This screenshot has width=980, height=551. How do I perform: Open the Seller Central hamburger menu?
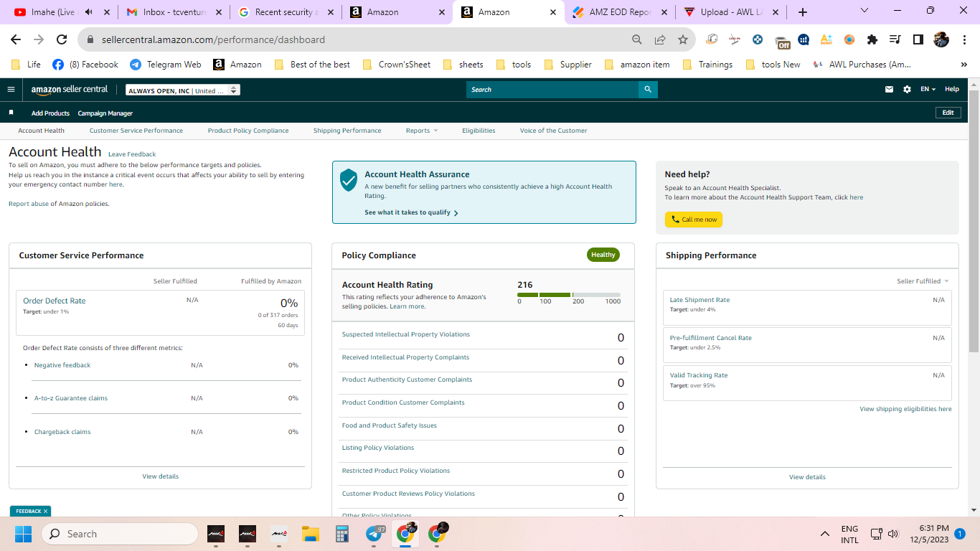click(x=11, y=90)
